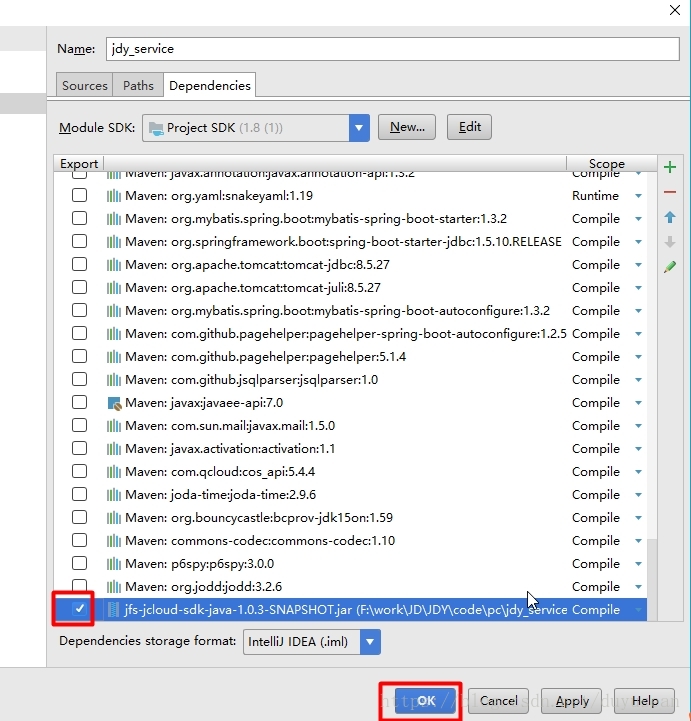Check Export for mybatis-spring-boot-starter:1.3.2
Viewport: 691px width, 721px height.
pyautogui.click(x=80, y=218)
